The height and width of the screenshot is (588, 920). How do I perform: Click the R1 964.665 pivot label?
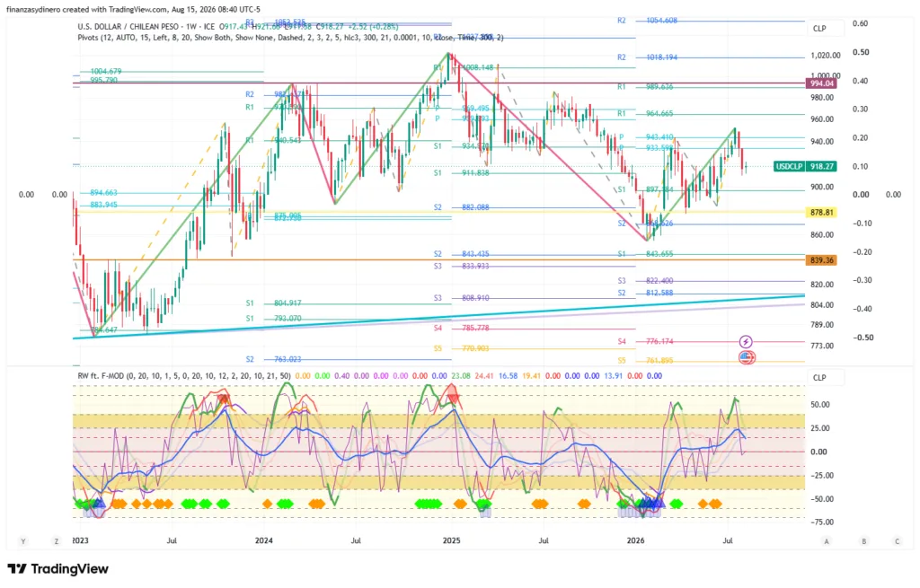[x=645, y=114]
